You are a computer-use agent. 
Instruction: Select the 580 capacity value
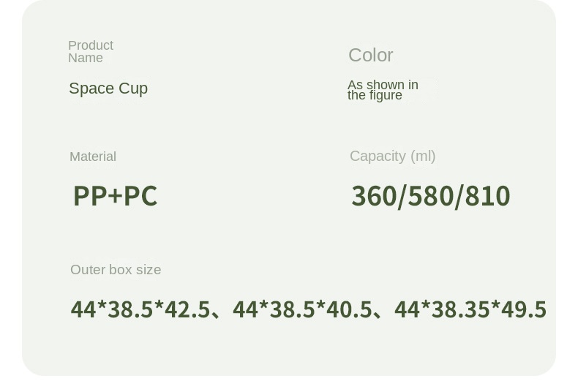(430, 196)
